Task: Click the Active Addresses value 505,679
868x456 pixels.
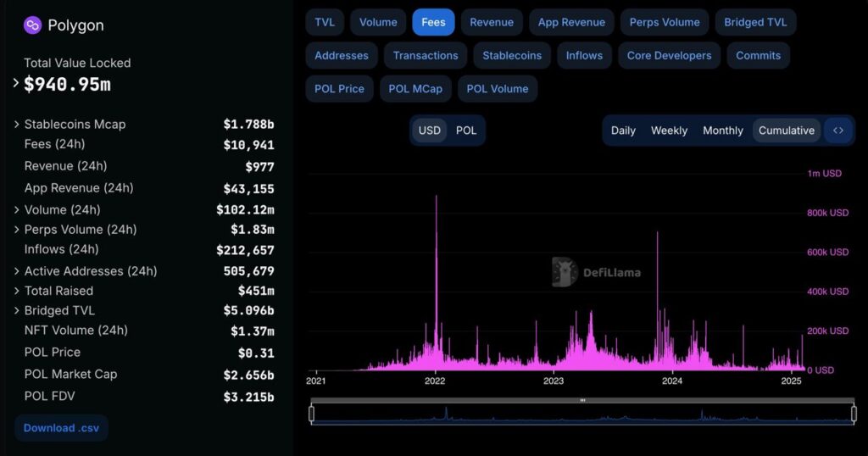Action: pyautogui.click(x=248, y=271)
